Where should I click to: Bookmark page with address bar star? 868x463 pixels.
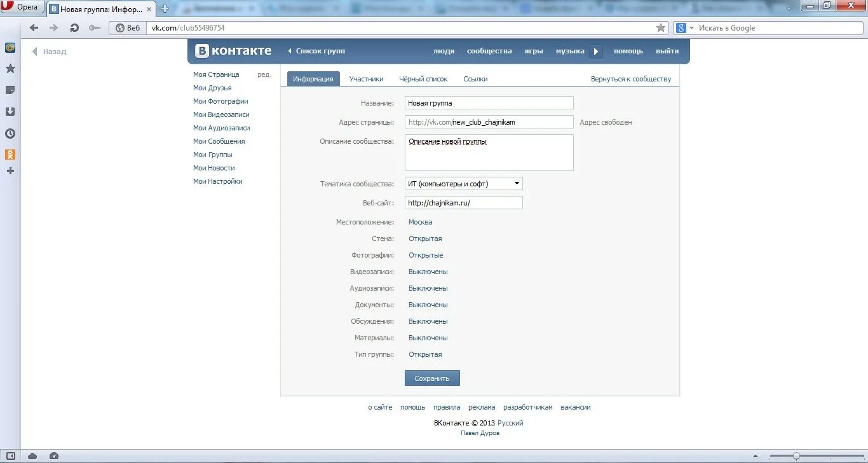pos(661,28)
